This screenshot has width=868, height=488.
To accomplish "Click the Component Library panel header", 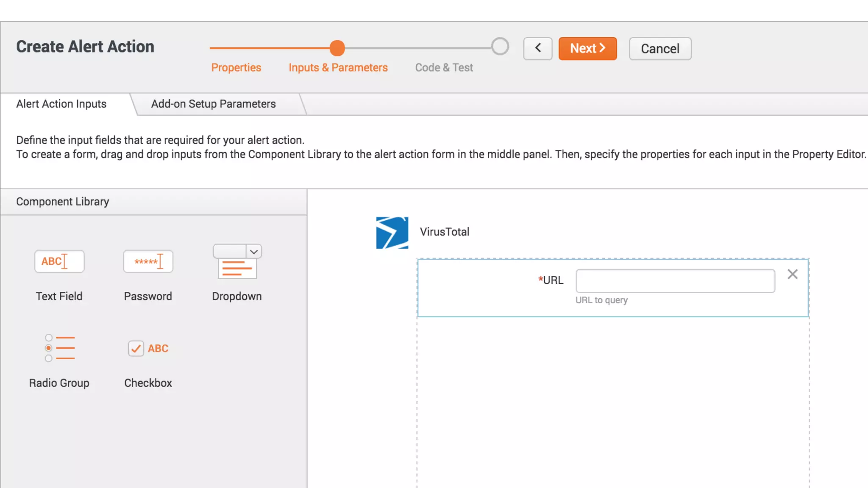I will 63,202.
